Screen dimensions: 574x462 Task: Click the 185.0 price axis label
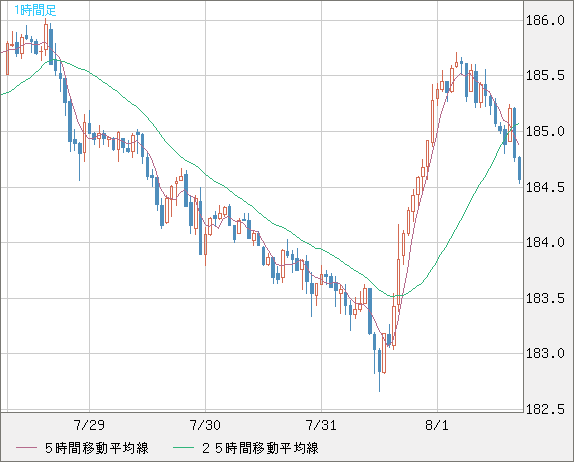point(545,131)
